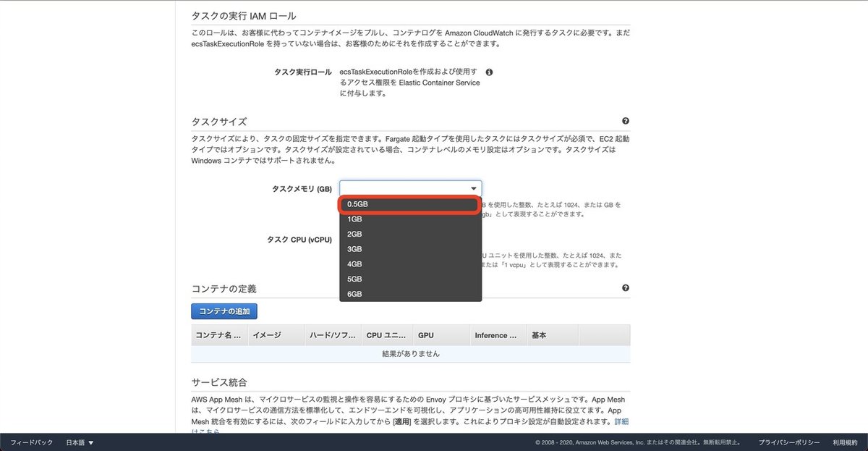868x451 pixels.
Task: Open the タスク CPU (vCPU) dropdown
Action: 409,240
